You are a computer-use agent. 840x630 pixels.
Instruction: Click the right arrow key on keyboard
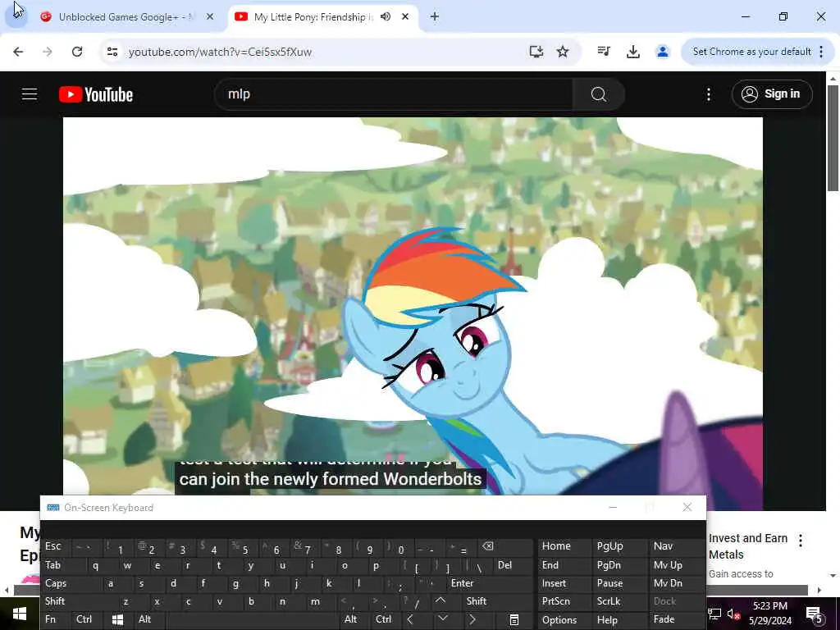(472, 619)
